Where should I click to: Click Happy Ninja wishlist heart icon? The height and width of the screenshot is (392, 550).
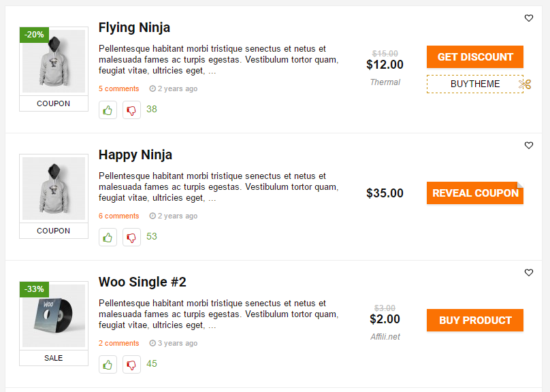529,146
